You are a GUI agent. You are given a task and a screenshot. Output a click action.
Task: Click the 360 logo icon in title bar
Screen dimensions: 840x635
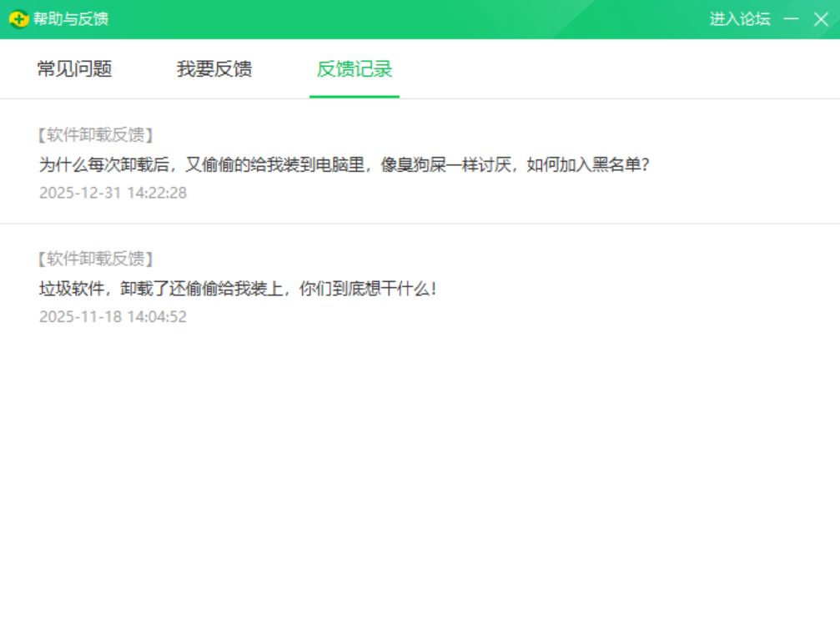(18, 19)
